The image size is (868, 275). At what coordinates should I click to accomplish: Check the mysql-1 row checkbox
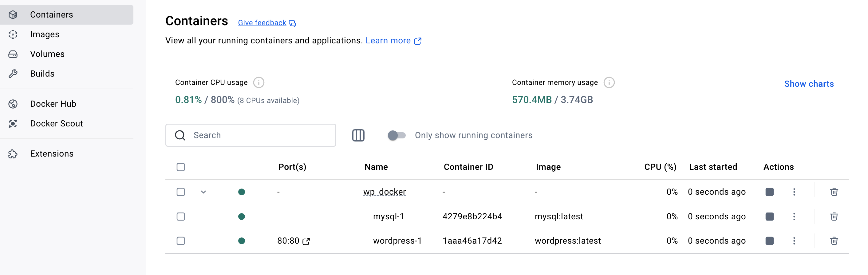[181, 217]
